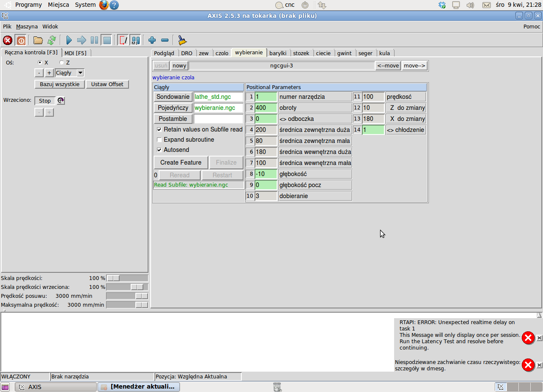Switch to Podgląd tab
This screenshot has height=392, width=543.
tap(164, 53)
